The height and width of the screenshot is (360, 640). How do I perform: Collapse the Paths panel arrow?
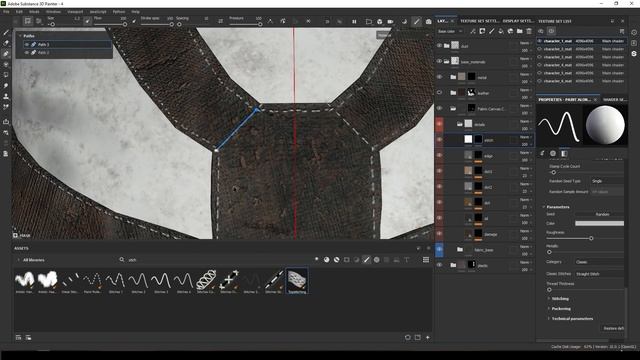(x=20, y=36)
